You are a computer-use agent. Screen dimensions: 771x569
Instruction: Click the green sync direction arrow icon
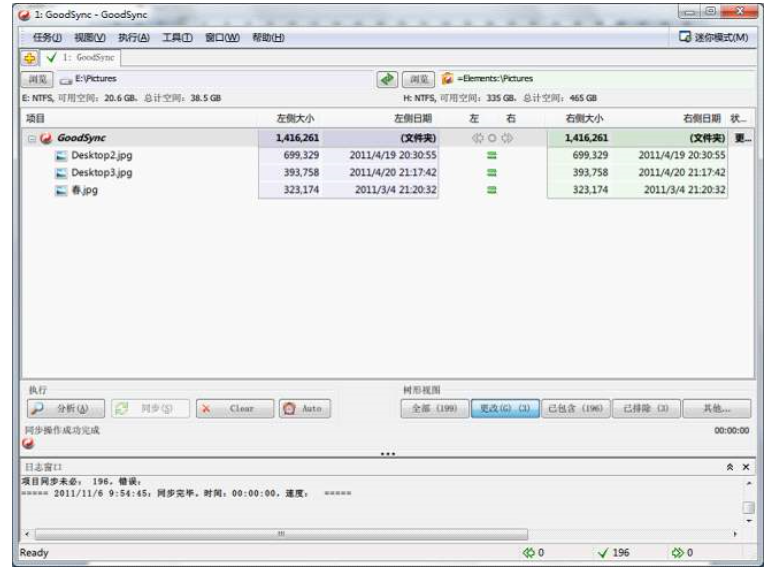[x=387, y=79]
